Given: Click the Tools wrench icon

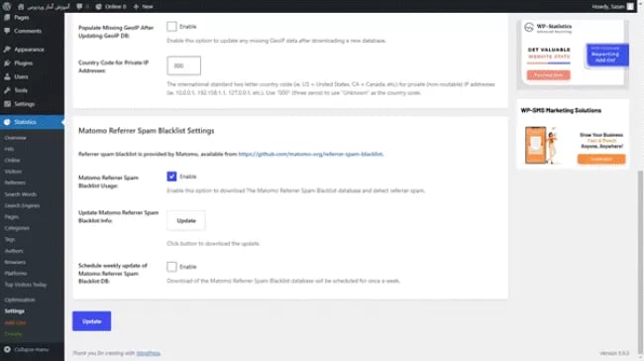Looking at the screenshot, I should [x=7, y=90].
